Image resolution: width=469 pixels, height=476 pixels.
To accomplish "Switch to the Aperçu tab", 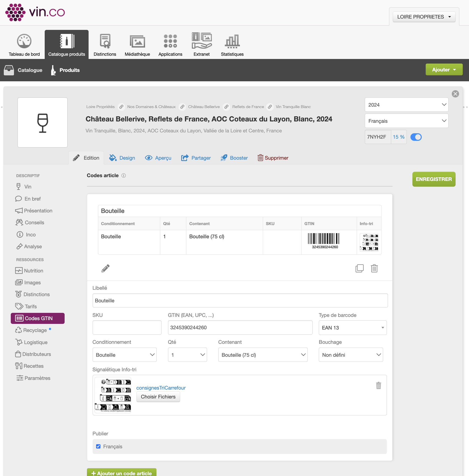I will [x=158, y=158].
